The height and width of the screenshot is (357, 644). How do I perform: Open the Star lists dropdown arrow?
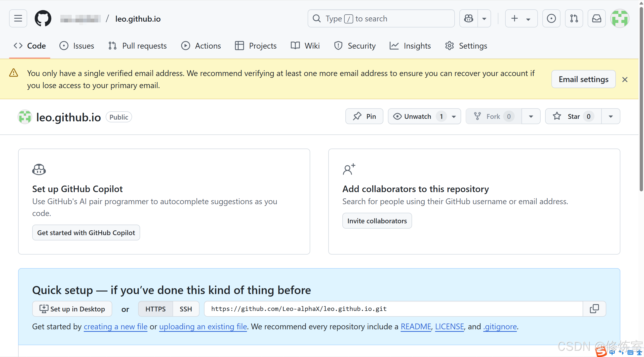611,116
